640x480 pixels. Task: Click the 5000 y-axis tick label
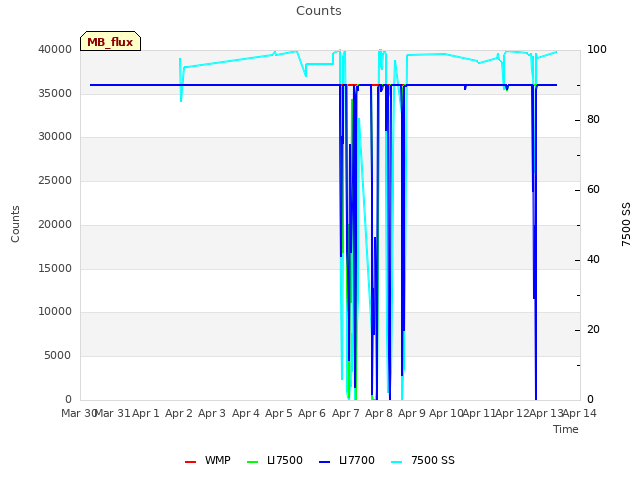click(x=58, y=356)
